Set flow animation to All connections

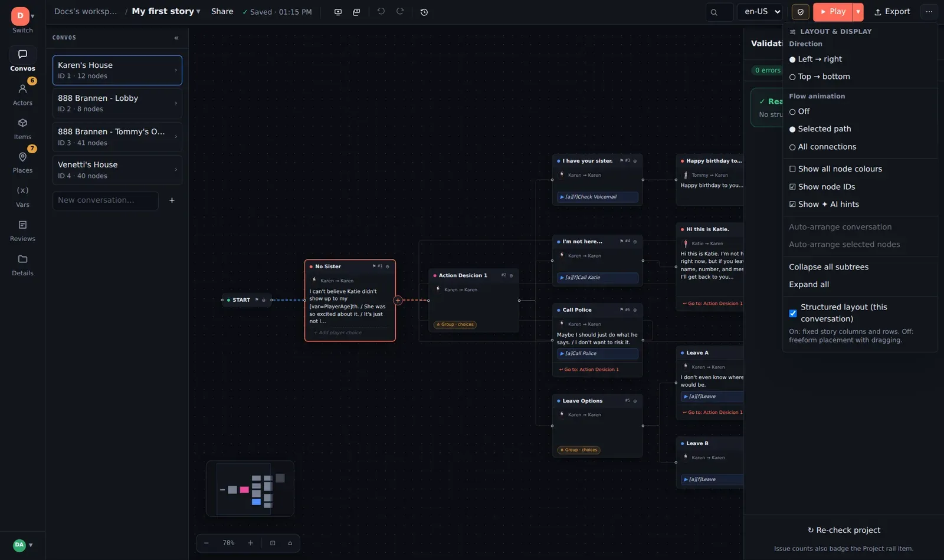click(x=822, y=147)
